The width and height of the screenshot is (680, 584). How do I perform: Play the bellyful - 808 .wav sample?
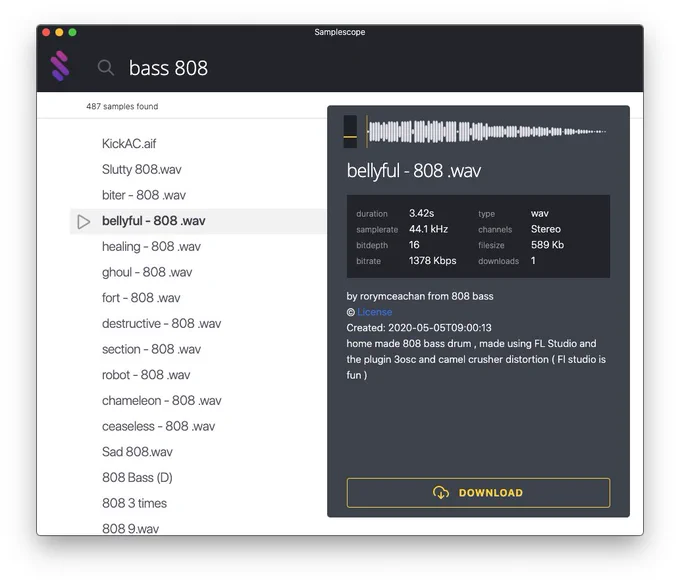click(83, 222)
